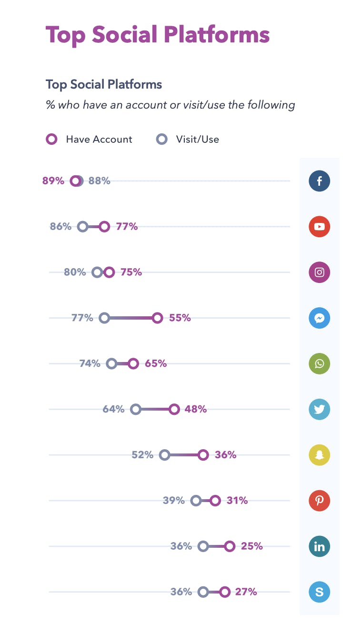Toggle the Visit/Use legend marker
This screenshot has height=644, width=362.
coord(162,140)
